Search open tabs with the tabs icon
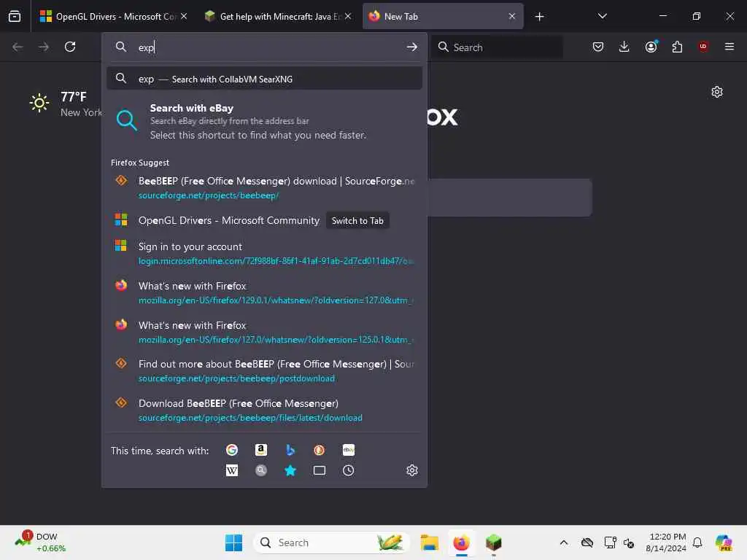Viewport: 747px width, 560px height. click(x=320, y=470)
